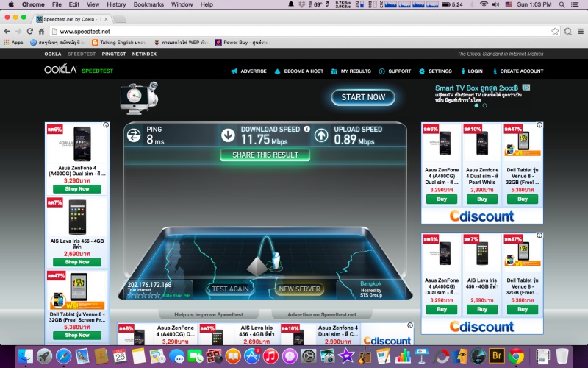This screenshot has height=368, width=588.
Task: Open NETINDEX in top nav
Action: [x=144, y=54]
